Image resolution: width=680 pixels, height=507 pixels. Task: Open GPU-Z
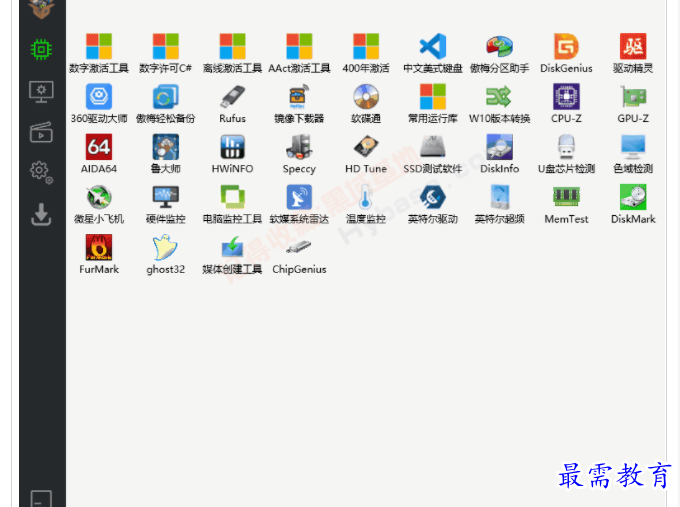coord(633,103)
